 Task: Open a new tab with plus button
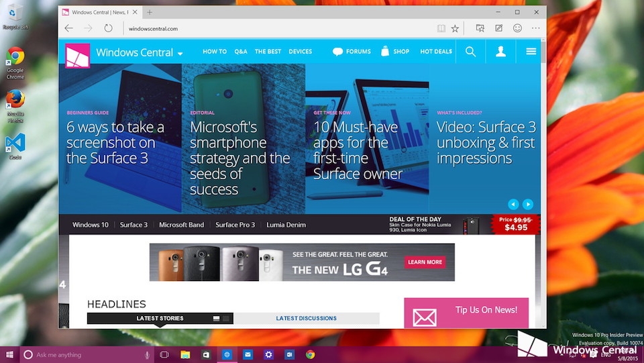click(150, 12)
